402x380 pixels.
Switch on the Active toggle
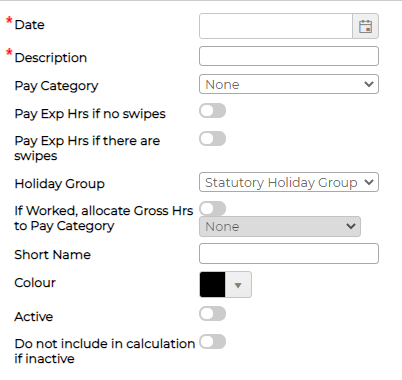pyautogui.click(x=213, y=314)
